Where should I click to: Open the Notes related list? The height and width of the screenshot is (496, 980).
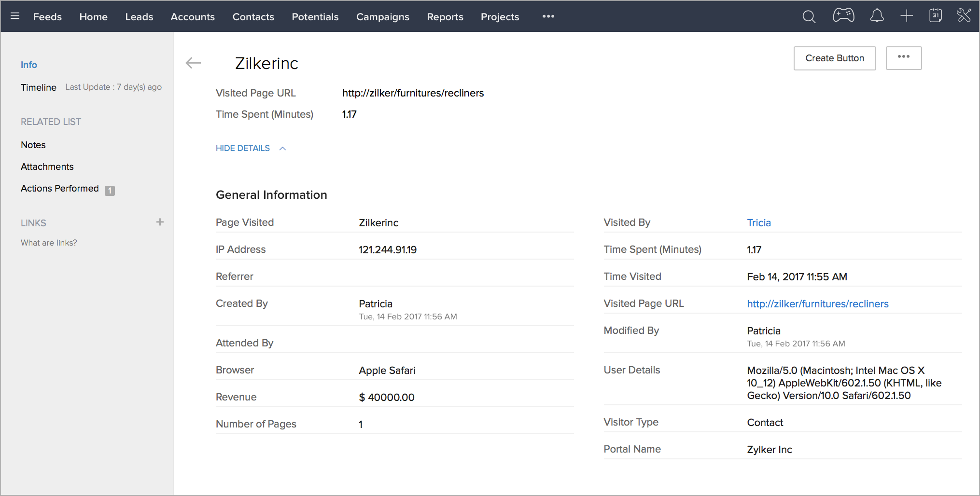pyautogui.click(x=33, y=145)
